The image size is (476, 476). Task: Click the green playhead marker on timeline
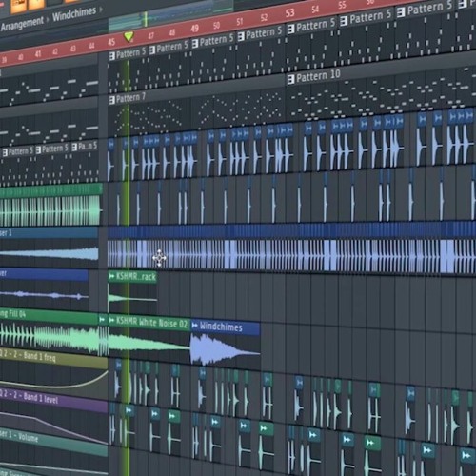(129, 36)
